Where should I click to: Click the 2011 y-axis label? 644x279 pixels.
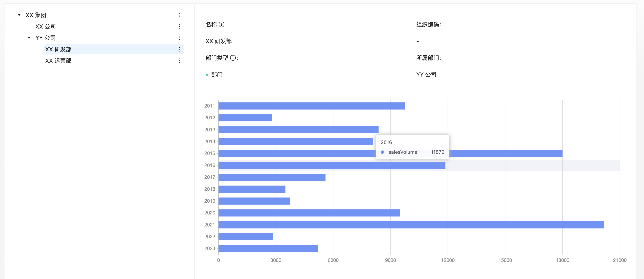tap(210, 106)
